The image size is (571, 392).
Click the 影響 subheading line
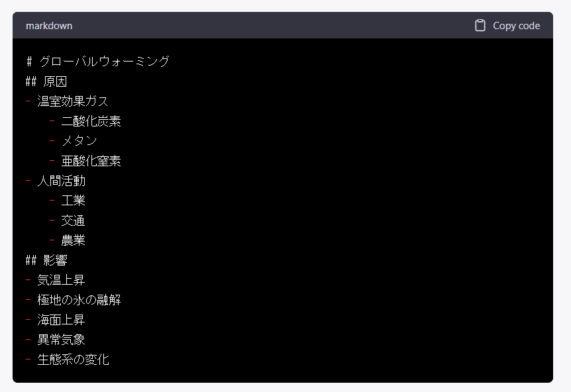coord(46,260)
